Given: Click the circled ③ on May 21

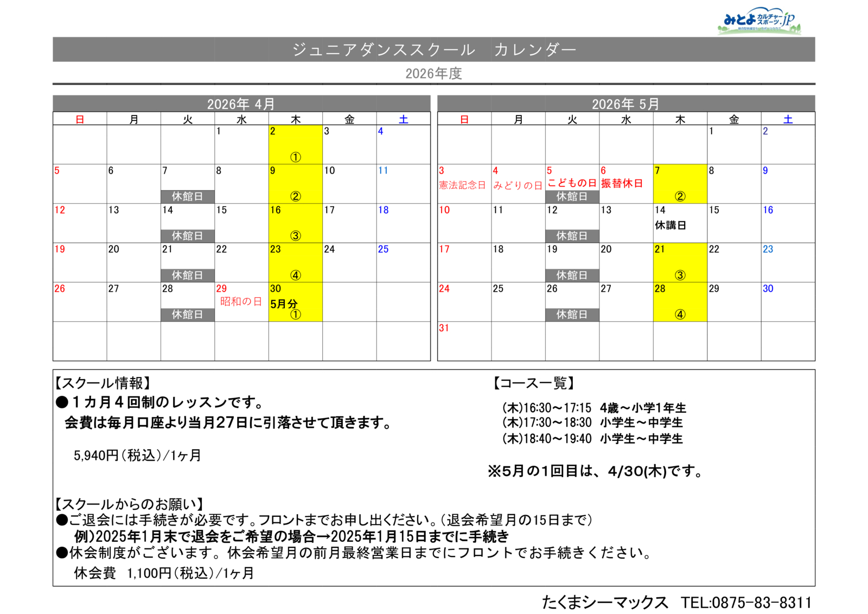Looking at the screenshot, I should pyautogui.click(x=680, y=275).
